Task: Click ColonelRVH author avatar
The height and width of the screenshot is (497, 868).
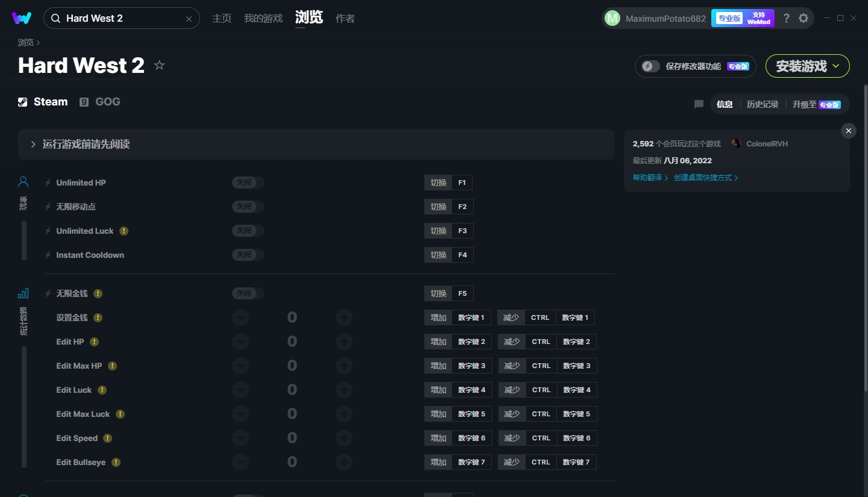Action: tap(736, 143)
